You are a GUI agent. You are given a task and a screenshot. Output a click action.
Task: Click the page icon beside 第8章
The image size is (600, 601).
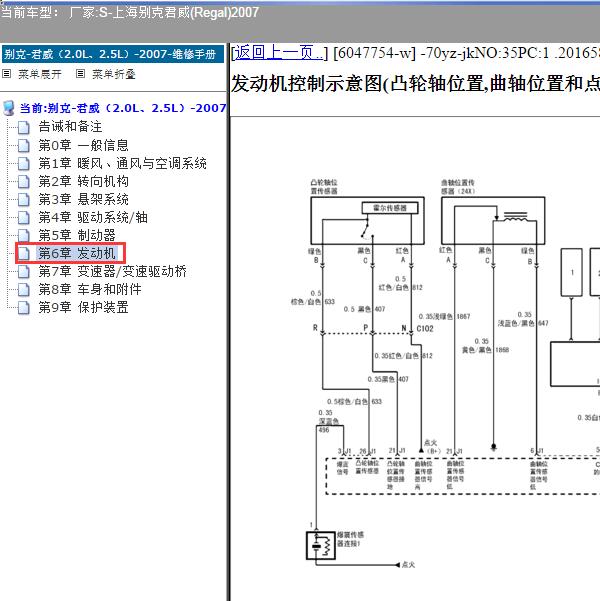tap(23, 289)
